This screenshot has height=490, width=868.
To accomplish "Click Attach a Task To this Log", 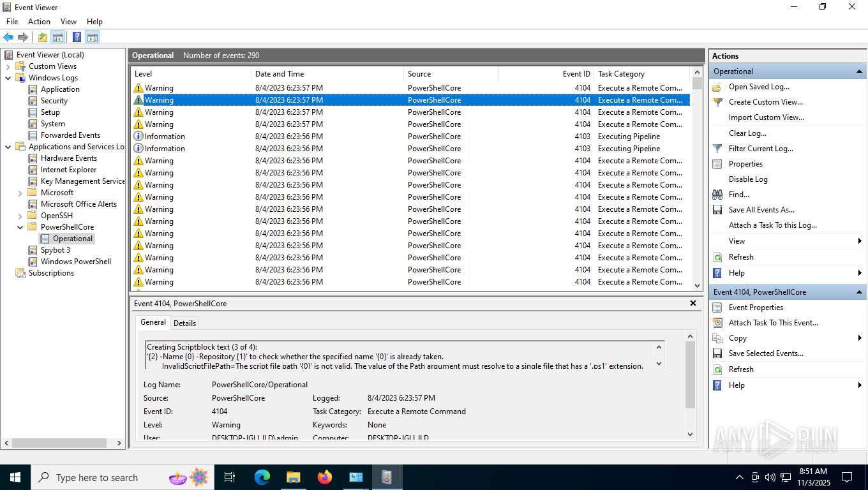I will coord(772,225).
